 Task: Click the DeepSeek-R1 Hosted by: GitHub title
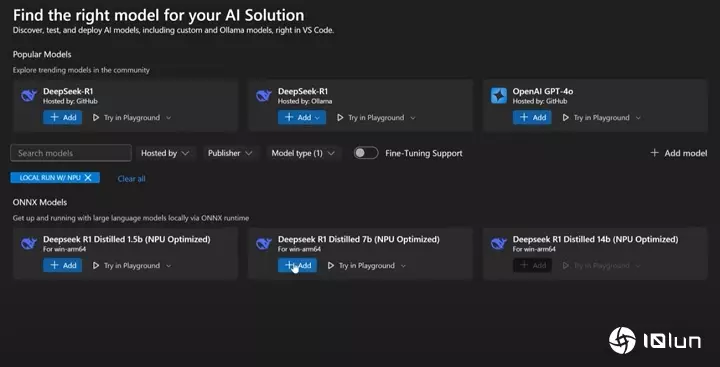68,91
